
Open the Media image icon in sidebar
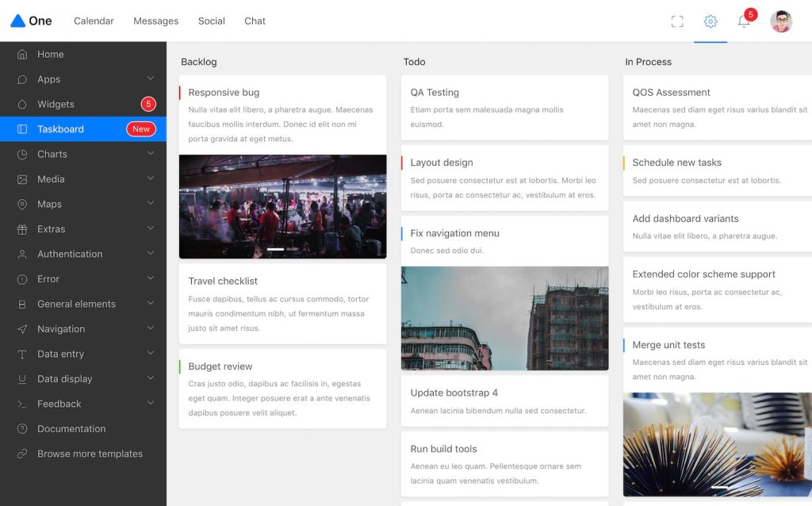22,178
